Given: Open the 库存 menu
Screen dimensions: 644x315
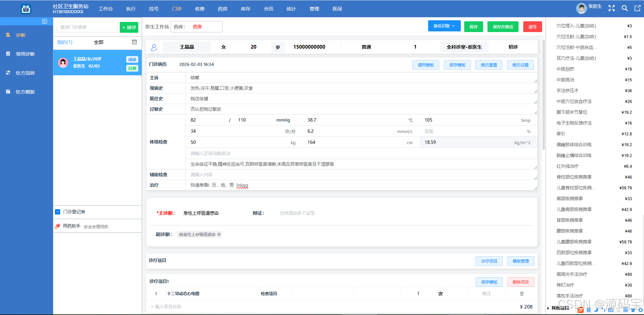Looking at the screenshot, I should coord(246,9).
